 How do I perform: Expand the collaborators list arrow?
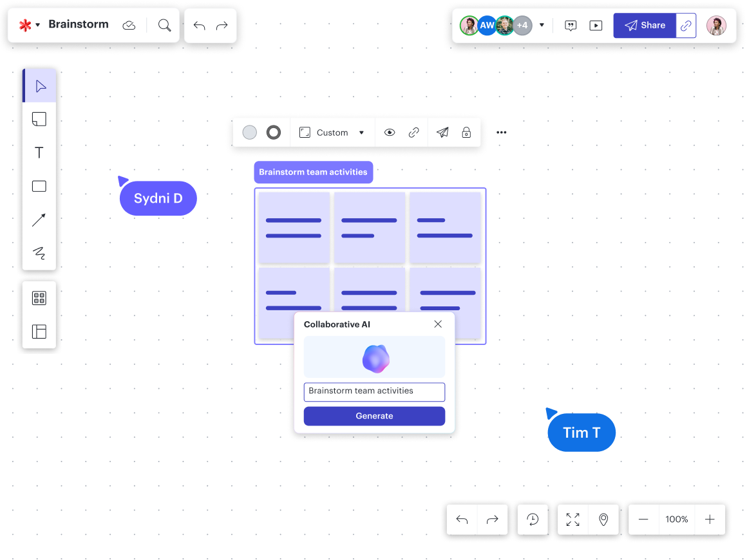click(542, 25)
